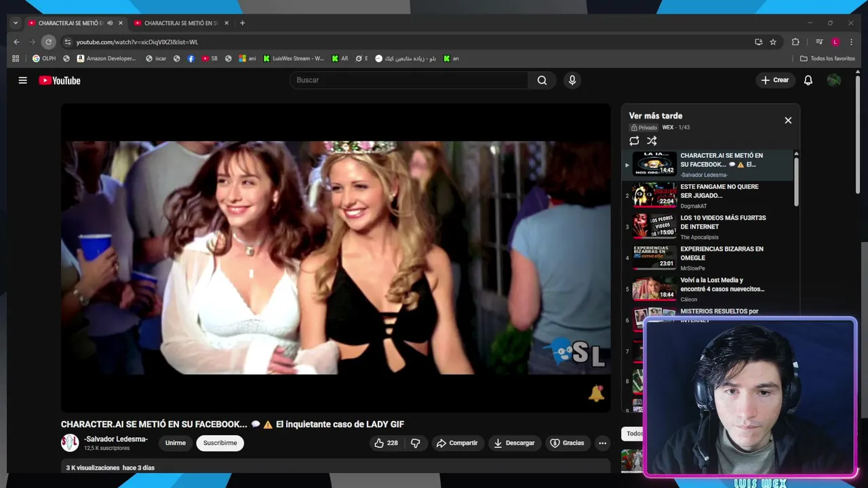The image size is (868, 488).
Task: Click the video player to pause
Action: [336, 258]
